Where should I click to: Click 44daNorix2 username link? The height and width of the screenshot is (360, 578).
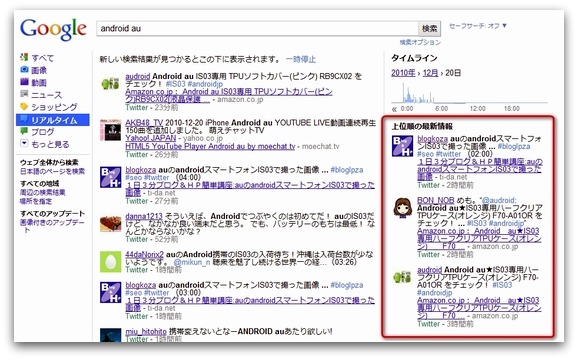[x=144, y=255]
